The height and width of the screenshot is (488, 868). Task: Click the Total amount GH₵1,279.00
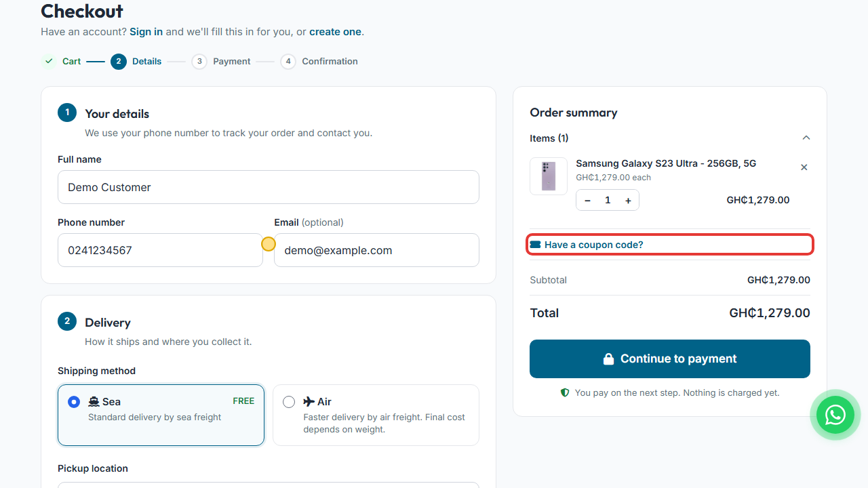pos(770,313)
